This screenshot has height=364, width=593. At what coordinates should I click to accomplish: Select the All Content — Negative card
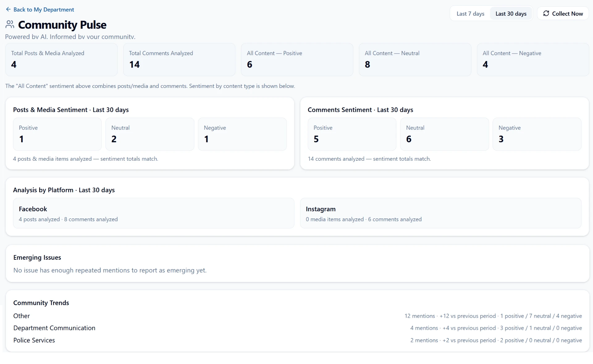533,60
